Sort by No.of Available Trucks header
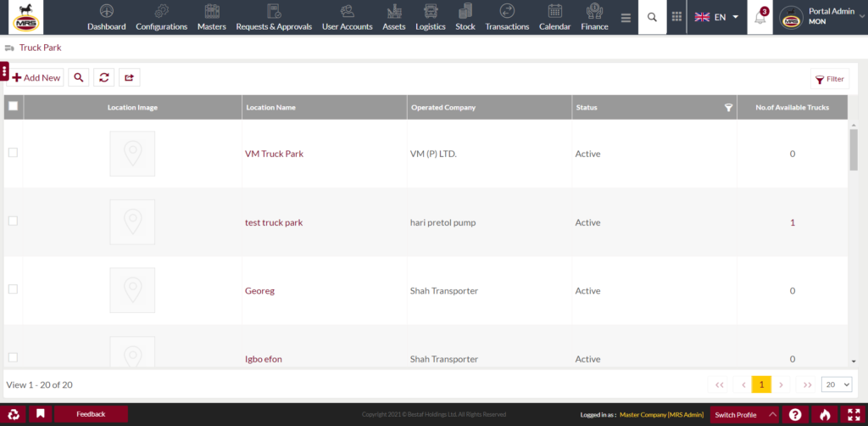The height and width of the screenshot is (426, 868). tap(793, 108)
